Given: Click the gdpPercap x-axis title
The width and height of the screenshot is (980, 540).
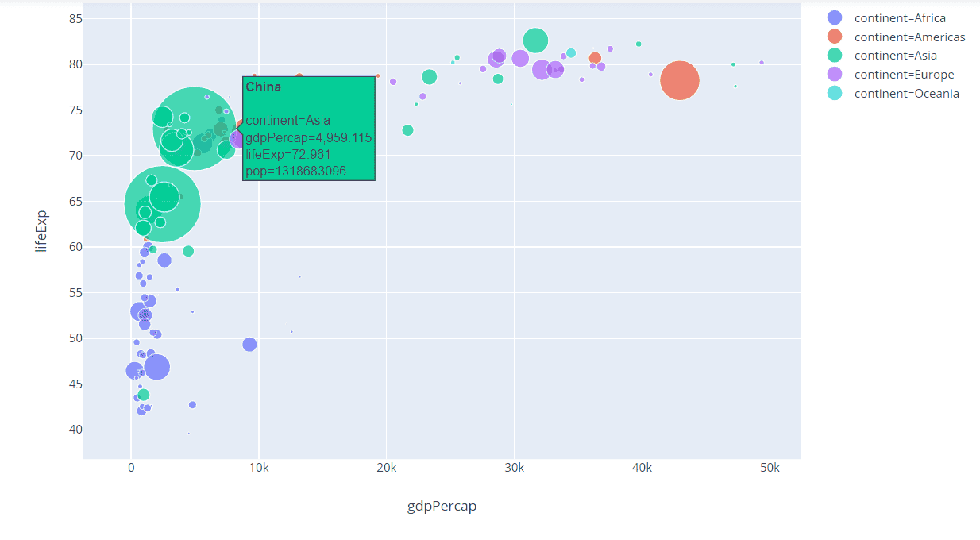Looking at the screenshot, I should 442,506.
